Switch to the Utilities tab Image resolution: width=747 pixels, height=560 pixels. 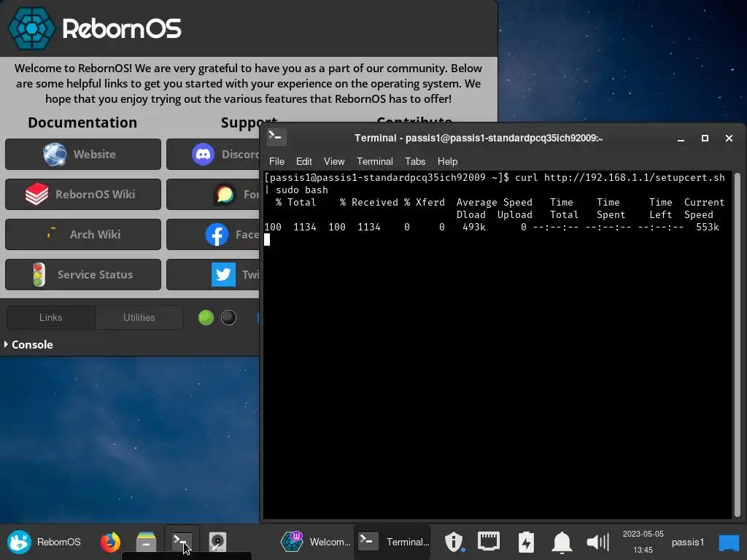click(139, 318)
